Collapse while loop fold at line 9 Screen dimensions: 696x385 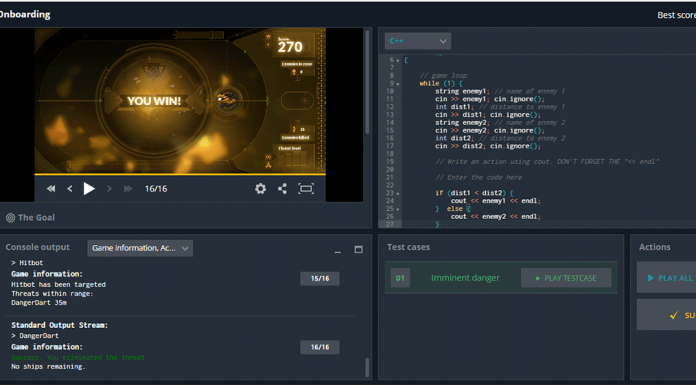coord(398,83)
